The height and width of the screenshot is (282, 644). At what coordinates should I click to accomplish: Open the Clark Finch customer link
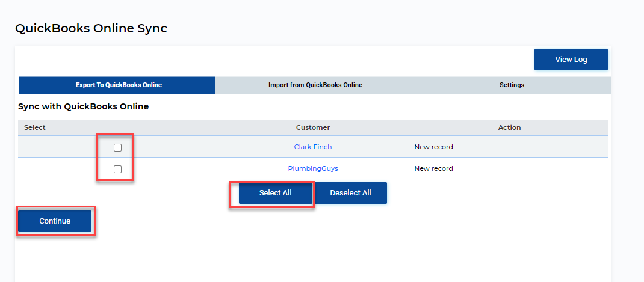pyautogui.click(x=313, y=147)
